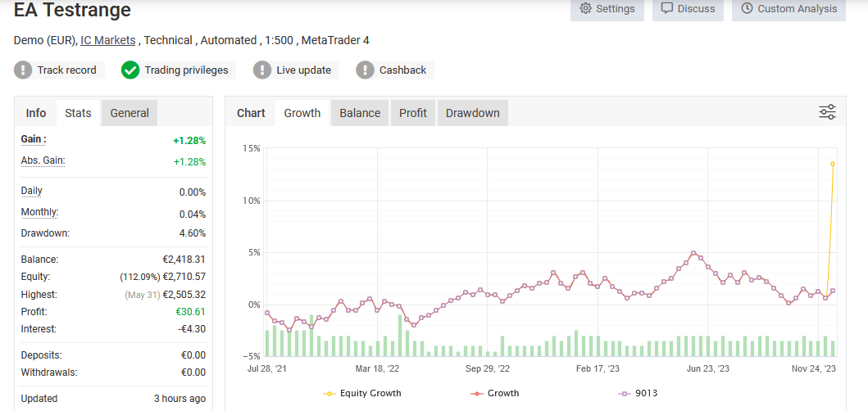The image size is (868, 411).
Task: Click the Live update warning icon
Action: (262, 70)
